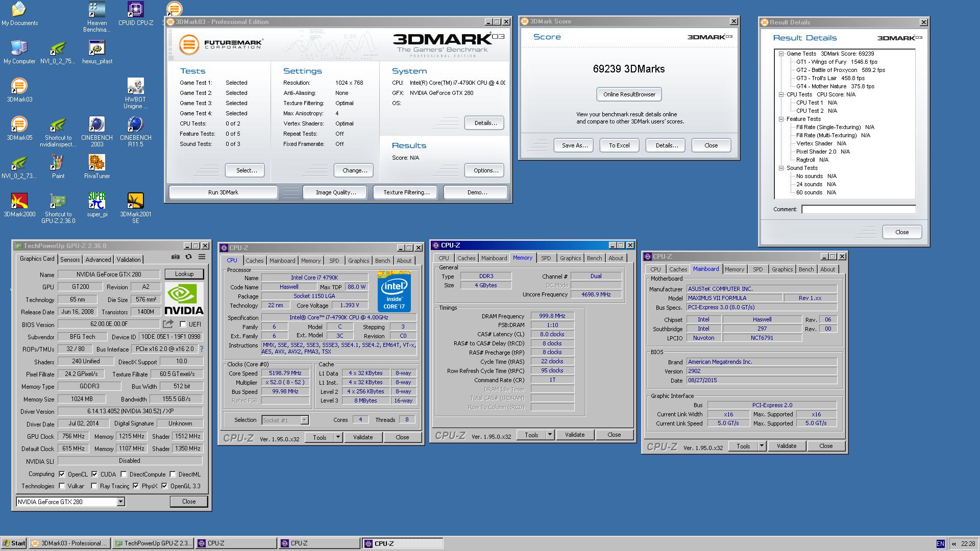Image resolution: width=980 pixels, height=551 pixels.
Task: Toggle Ray Tracing checkbox
Action: [94, 486]
